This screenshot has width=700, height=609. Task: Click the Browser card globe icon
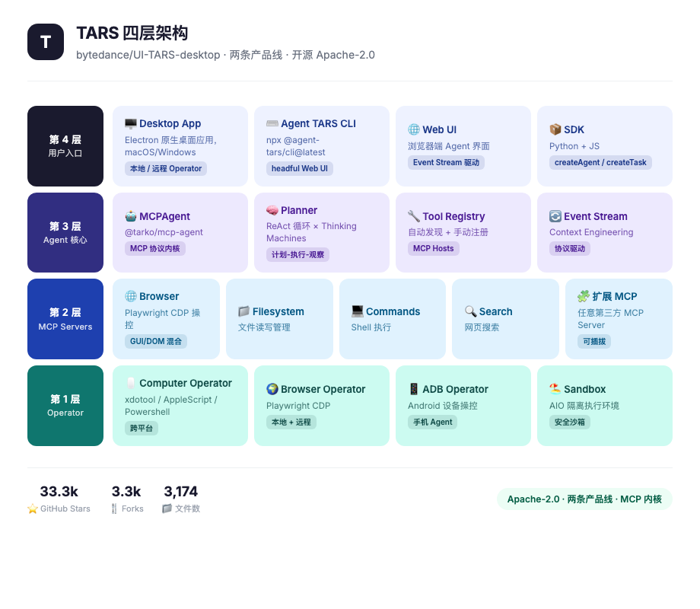(x=131, y=296)
